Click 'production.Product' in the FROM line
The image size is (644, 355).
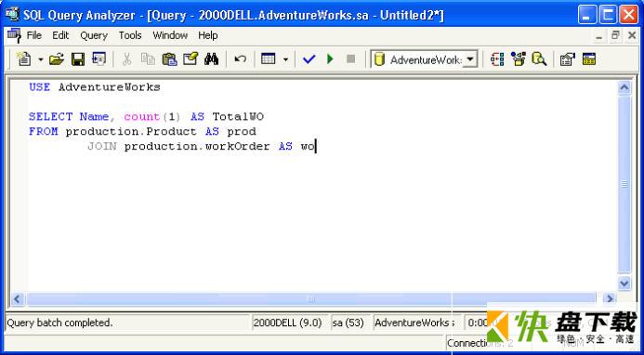point(131,131)
